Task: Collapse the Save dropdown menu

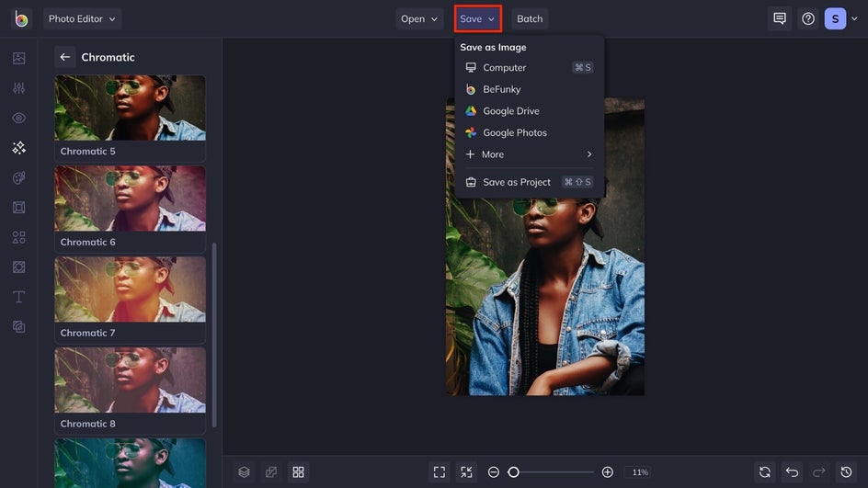Action: (x=478, y=18)
